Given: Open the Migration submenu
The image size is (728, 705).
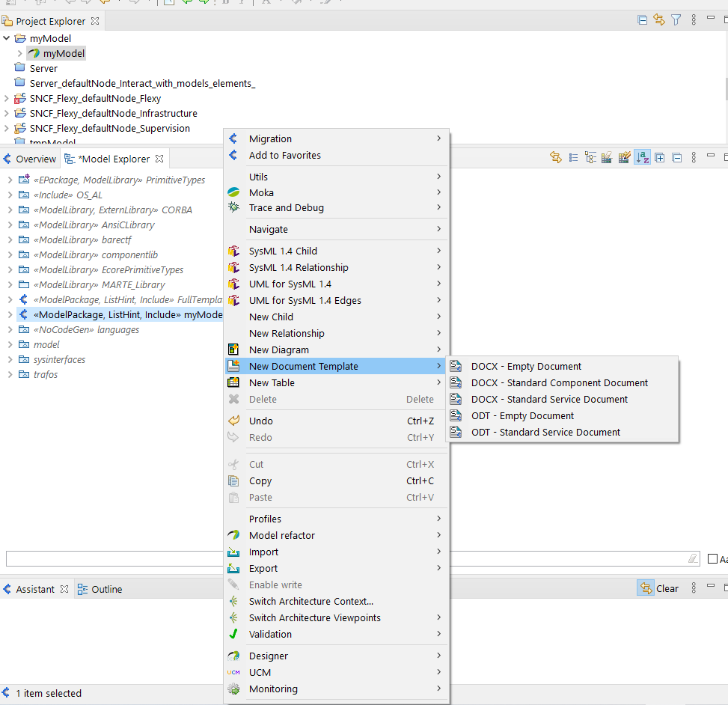Looking at the screenshot, I should click(337, 139).
